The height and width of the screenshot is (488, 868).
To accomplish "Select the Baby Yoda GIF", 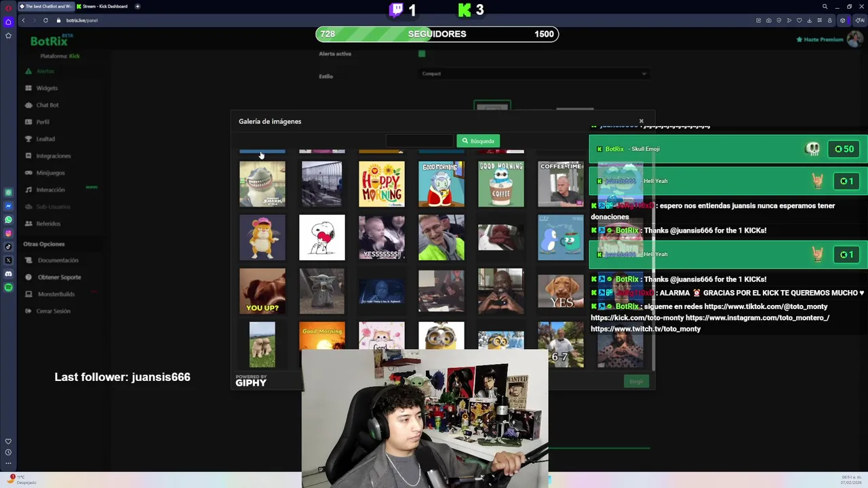I will click(322, 291).
